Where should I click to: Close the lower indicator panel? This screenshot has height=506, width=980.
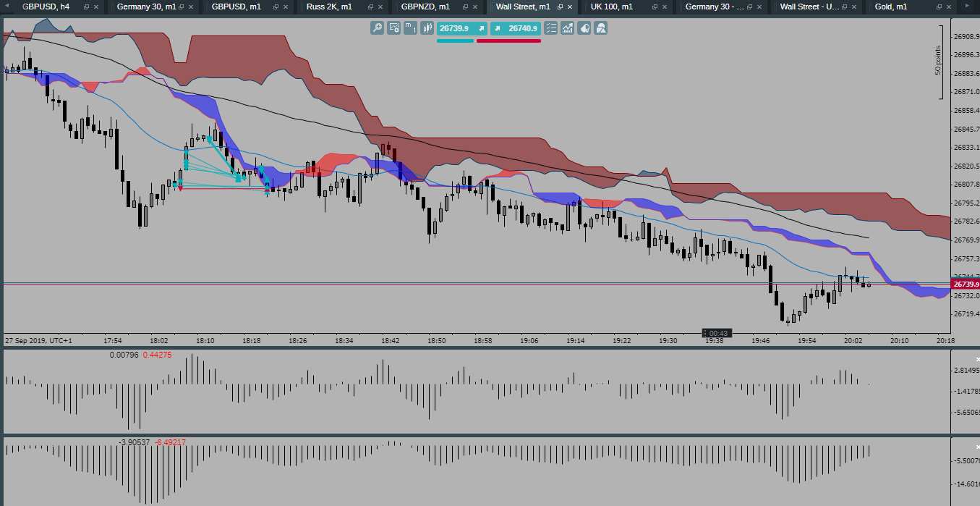(x=977, y=447)
